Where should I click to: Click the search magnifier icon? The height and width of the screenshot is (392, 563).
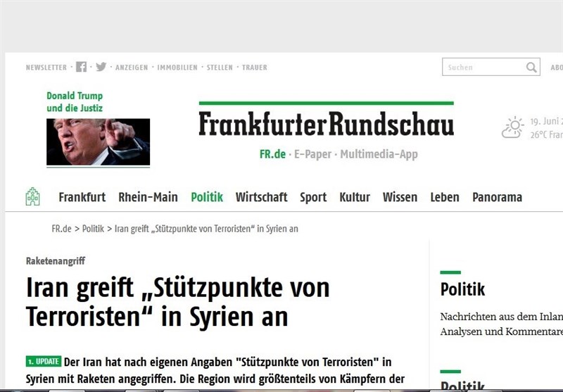click(x=531, y=67)
